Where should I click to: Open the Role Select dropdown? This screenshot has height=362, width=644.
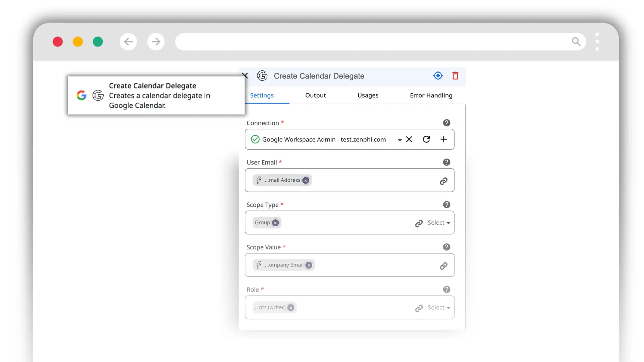coord(437,307)
